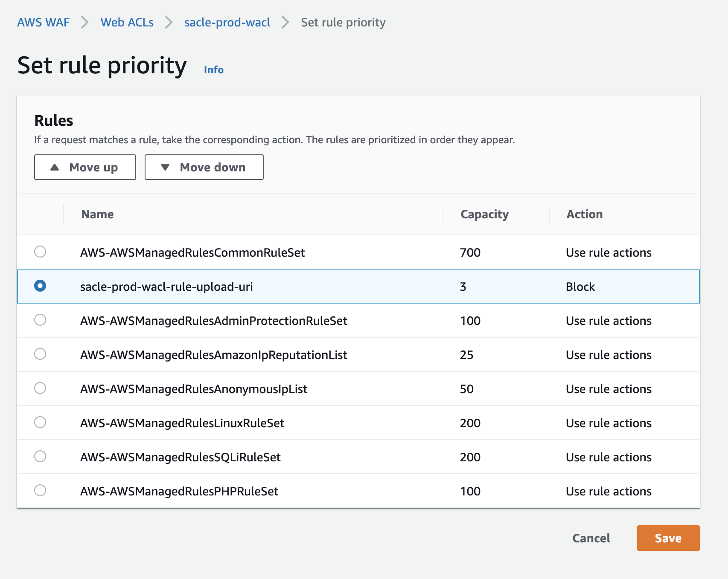
Task: Cancel setting rule priority
Action: pos(591,538)
